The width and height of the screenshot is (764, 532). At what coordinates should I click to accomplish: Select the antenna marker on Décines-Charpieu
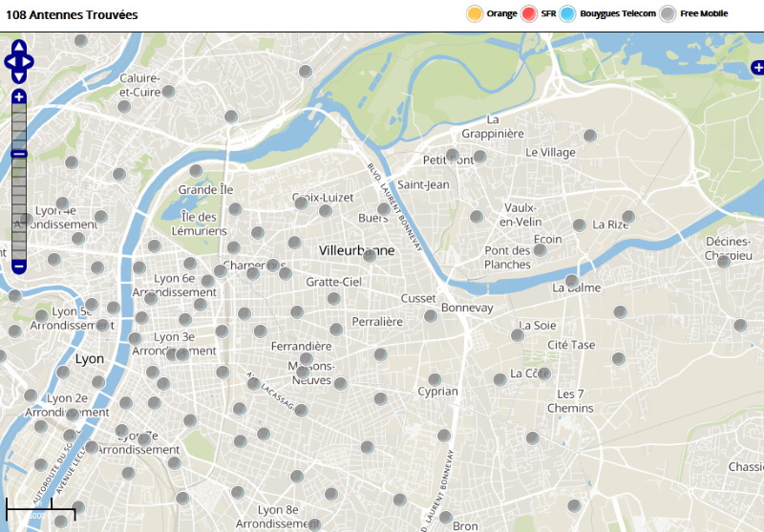724,261
